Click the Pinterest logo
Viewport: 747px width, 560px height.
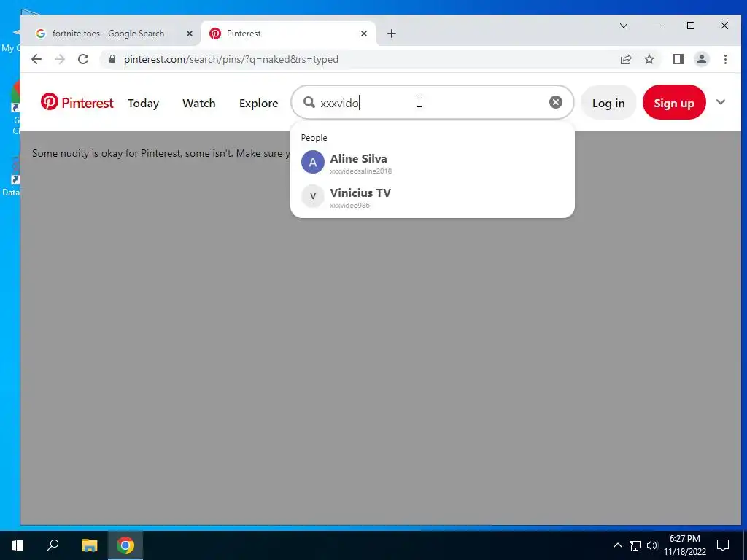77,102
